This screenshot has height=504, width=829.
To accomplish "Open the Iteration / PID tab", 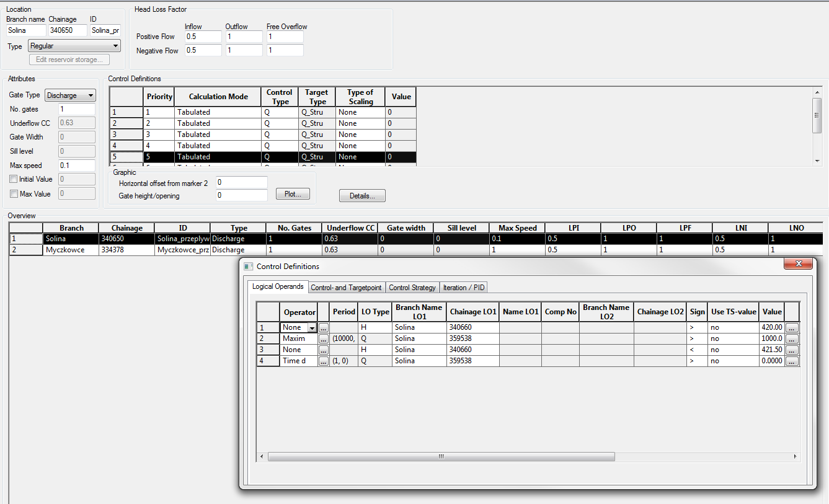I will pos(464,288).
